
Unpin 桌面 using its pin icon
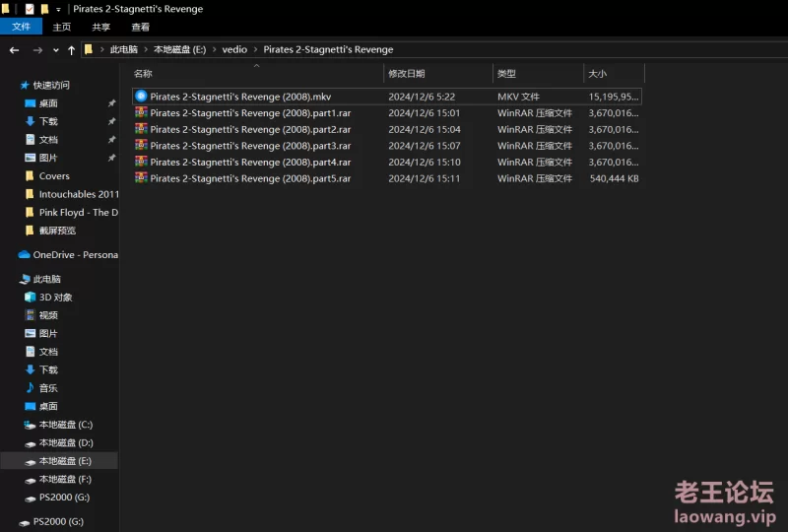click(x=111, y=103)
